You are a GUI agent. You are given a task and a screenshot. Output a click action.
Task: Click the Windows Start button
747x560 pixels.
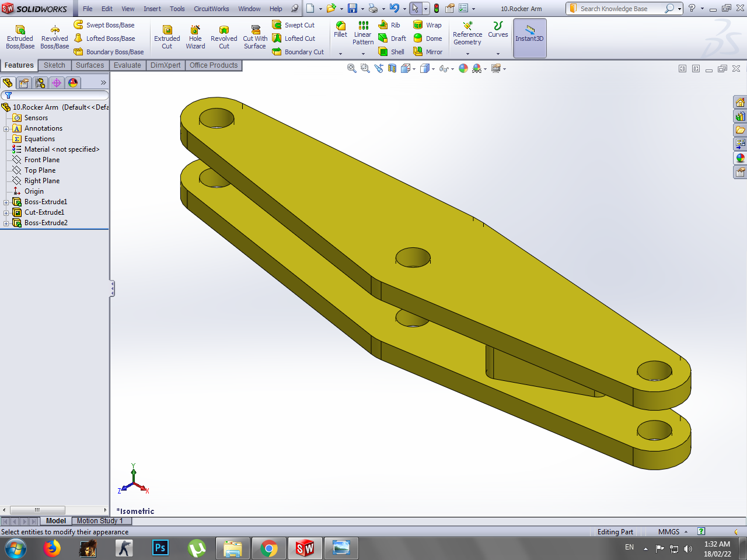click(16, 548)
